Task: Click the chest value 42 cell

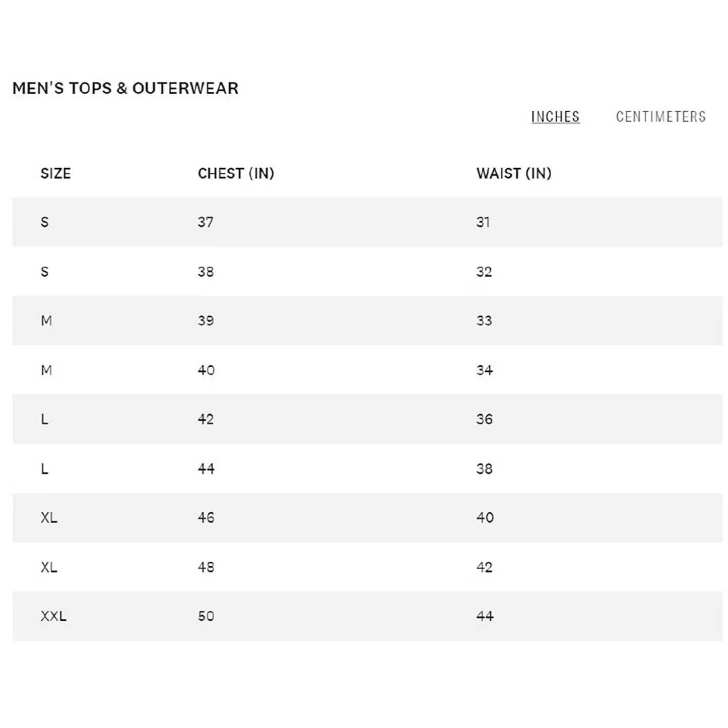Action: [x=206, y=419]
